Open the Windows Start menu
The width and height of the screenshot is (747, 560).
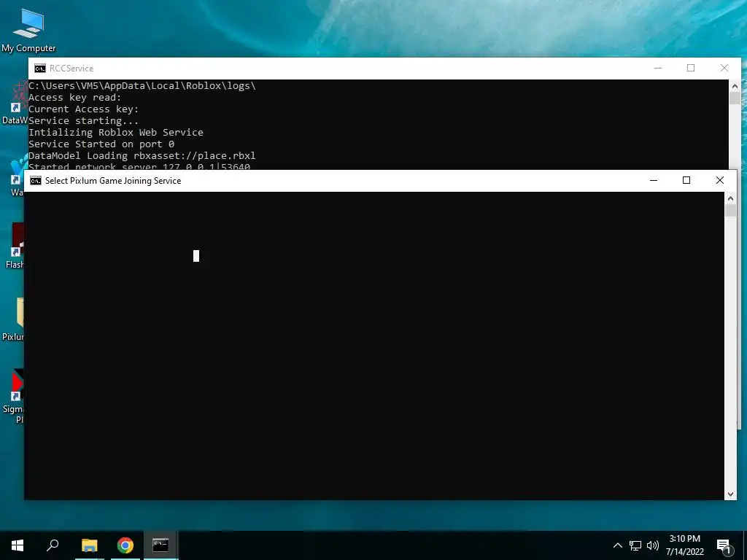[18, 545]
